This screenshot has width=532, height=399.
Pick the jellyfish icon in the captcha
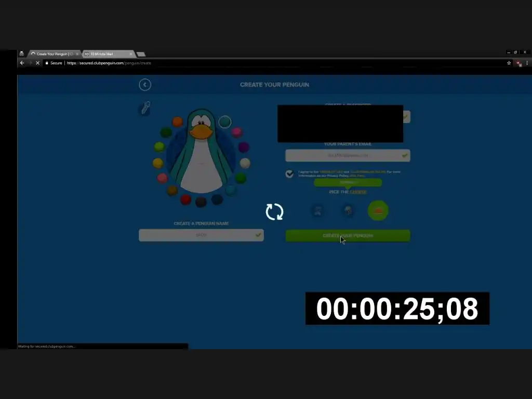[x=348, y=211]
